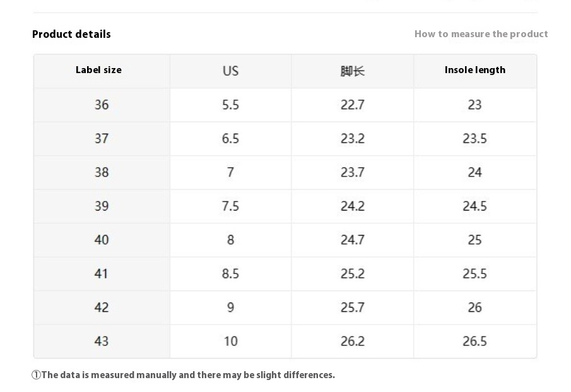571x392 pixels.
Task: Click label size 37 cell
Action: pyautogui.click(x=102, y=139)
